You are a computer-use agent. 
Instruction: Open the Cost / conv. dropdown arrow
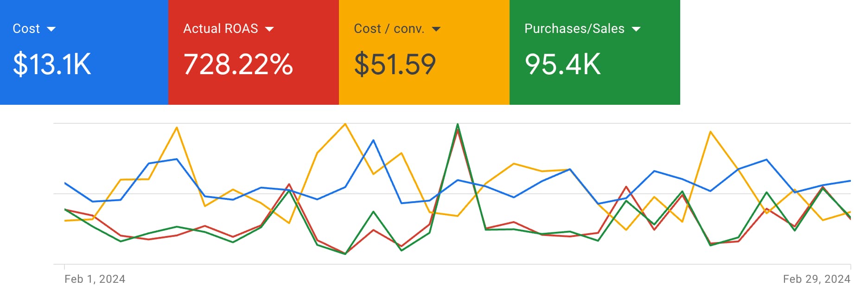point(436,29)
